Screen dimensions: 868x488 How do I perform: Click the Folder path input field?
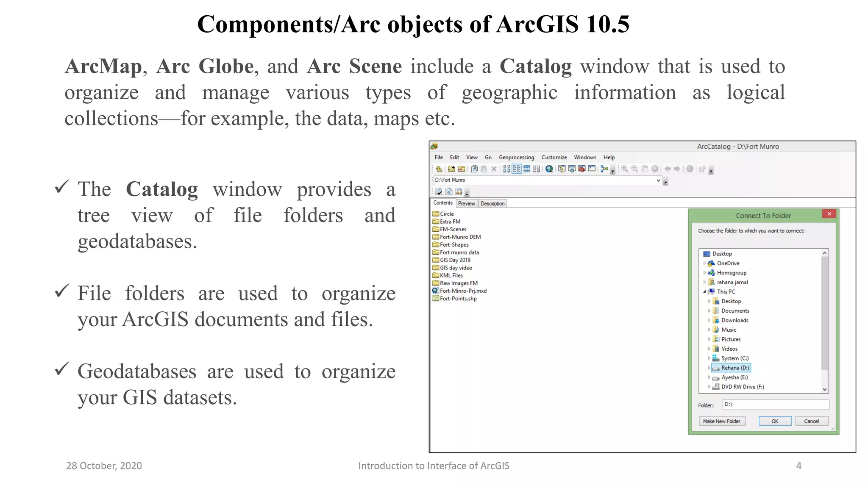[776, 405]
